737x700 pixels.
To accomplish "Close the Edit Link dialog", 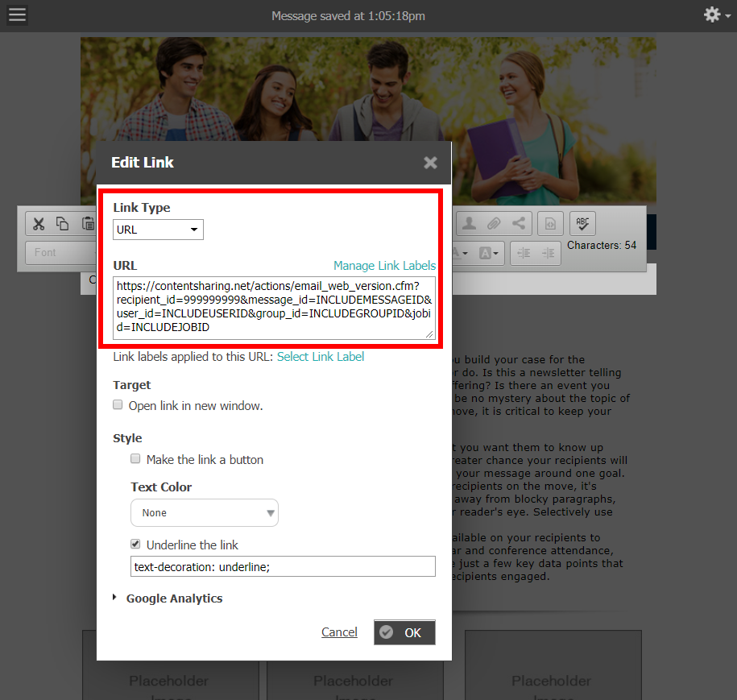I will point(430,163).
